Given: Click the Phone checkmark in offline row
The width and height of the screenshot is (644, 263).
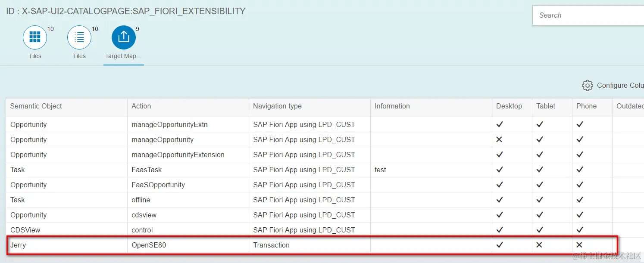Looking at the screenshot, I should (x=580, y=200).
